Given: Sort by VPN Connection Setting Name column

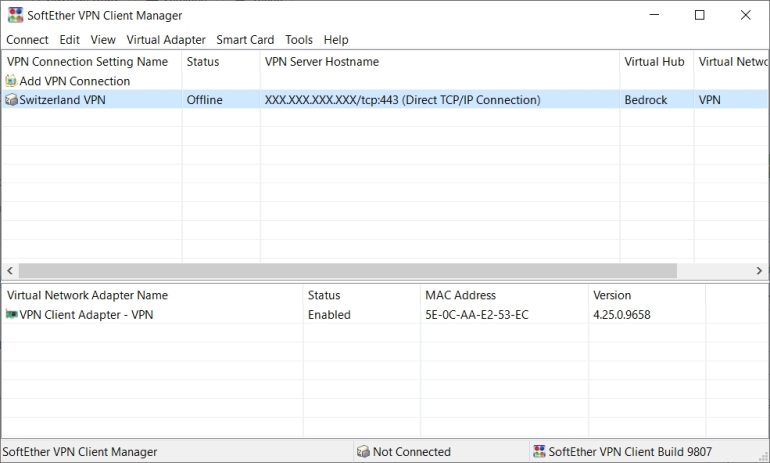Looking at the screenshot, I should (88, 62).
